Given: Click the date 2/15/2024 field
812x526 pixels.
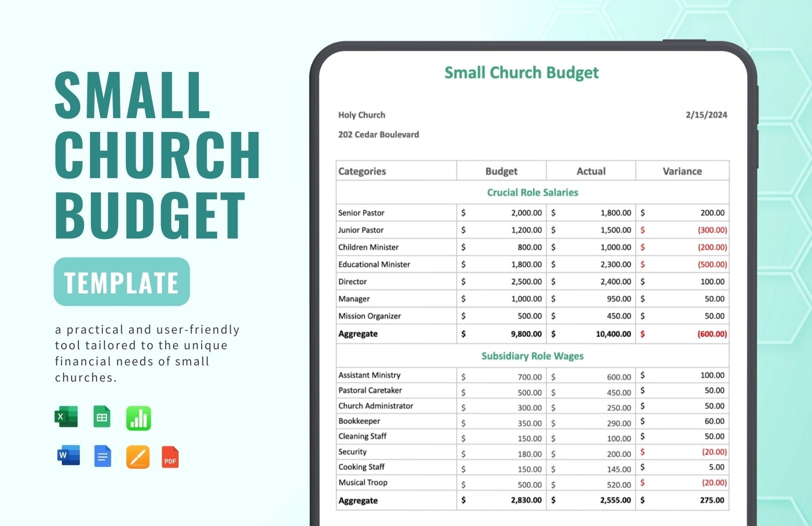Looking at the screenshot, I should click(707, 115).
